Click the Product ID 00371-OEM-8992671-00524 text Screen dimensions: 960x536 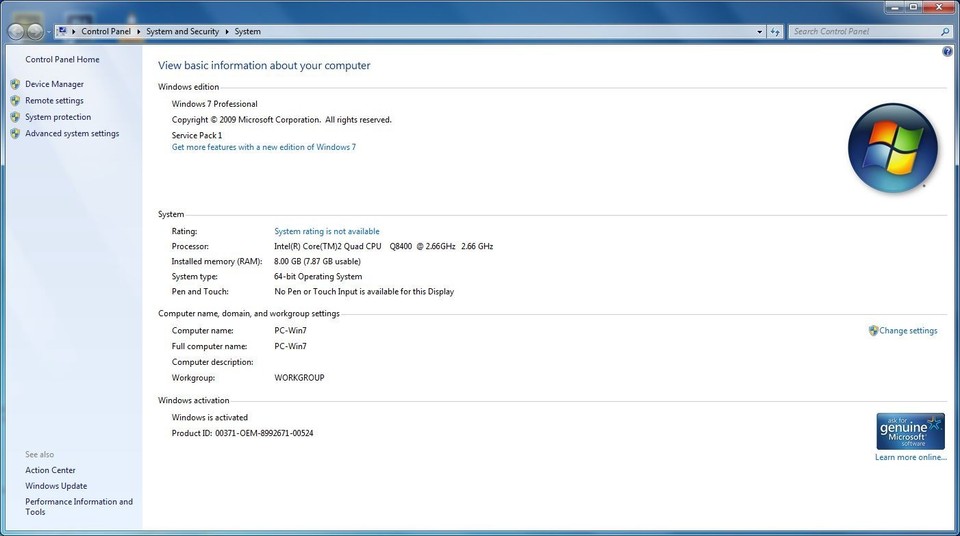(242, 433)
